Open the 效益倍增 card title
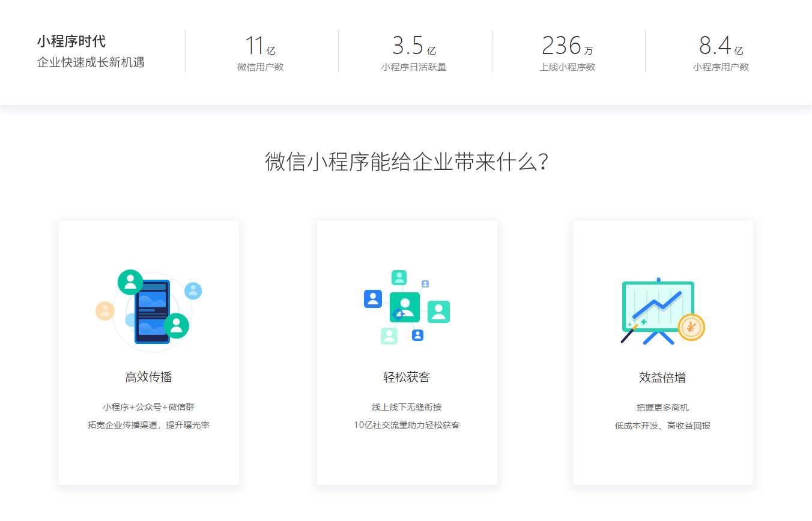This screenshot has height=521, width=812. 662,378
